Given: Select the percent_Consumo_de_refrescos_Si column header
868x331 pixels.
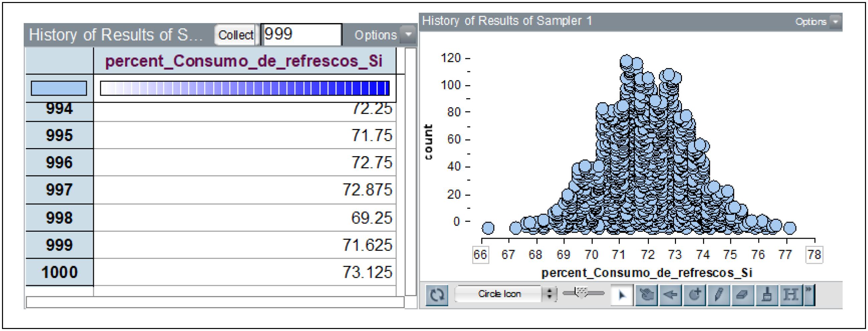Looking at the screenshot, I should click(x=244, y=62).
